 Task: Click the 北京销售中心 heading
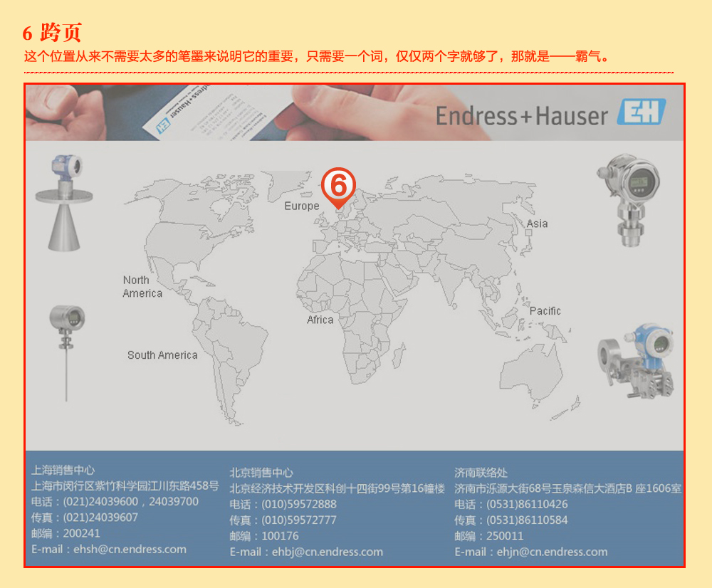[261, 473]
